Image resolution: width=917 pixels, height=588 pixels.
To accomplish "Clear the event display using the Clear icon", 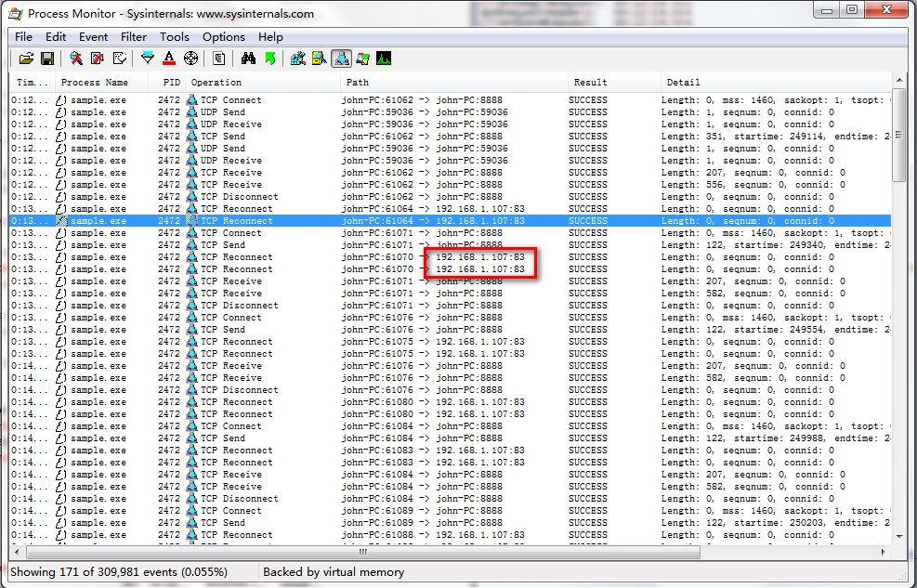I will click(x=119, y=59).
